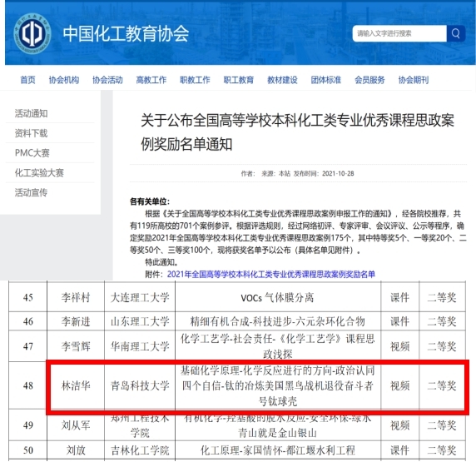Click table cell 大连理工大学

[140, 297]
